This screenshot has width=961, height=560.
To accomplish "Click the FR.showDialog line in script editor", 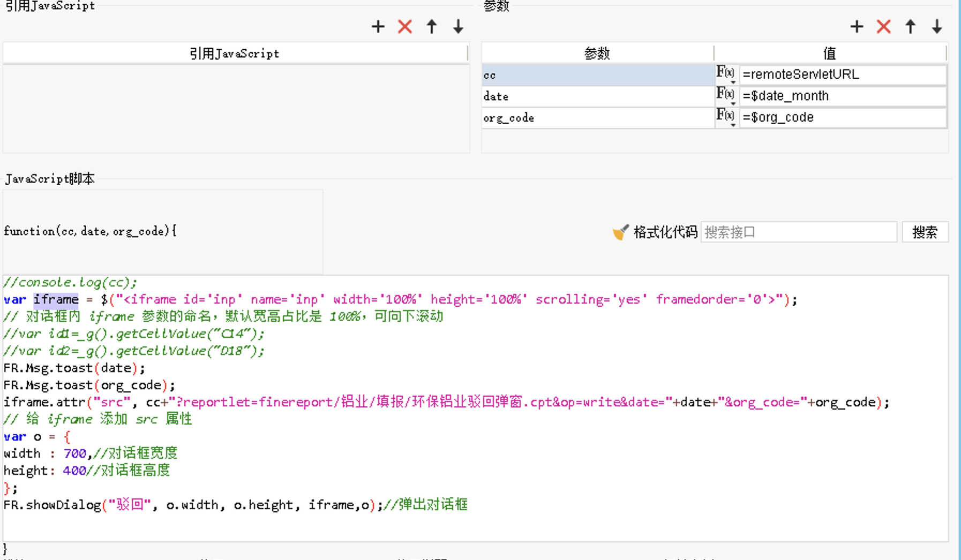I will click(x=236, y=505).
